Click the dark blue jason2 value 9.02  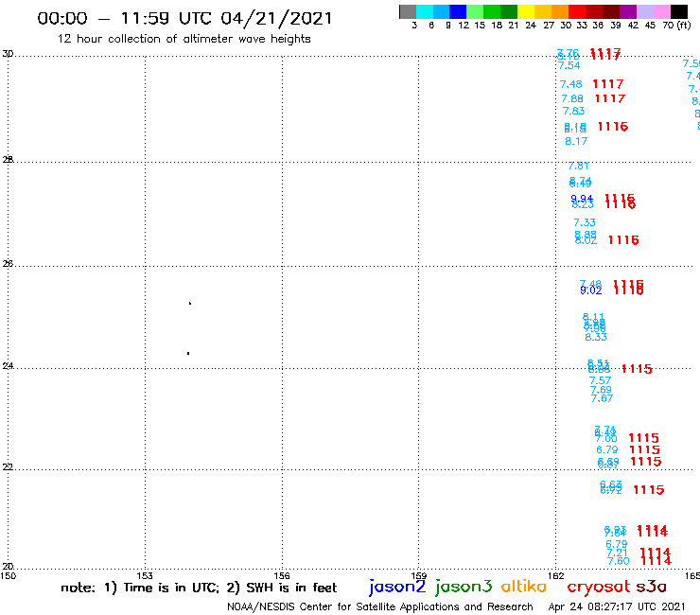pos(591,290)
